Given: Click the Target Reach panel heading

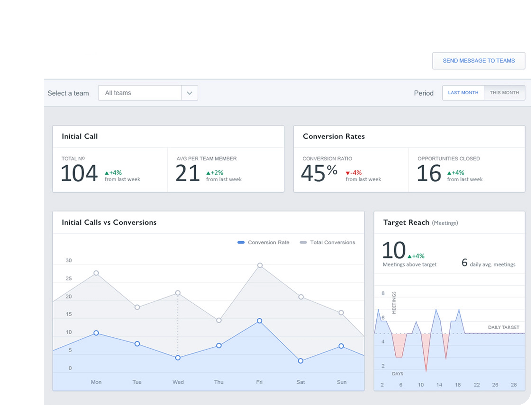Looking at the screenshot, I should pyautogui.click(x=406, y=222).
